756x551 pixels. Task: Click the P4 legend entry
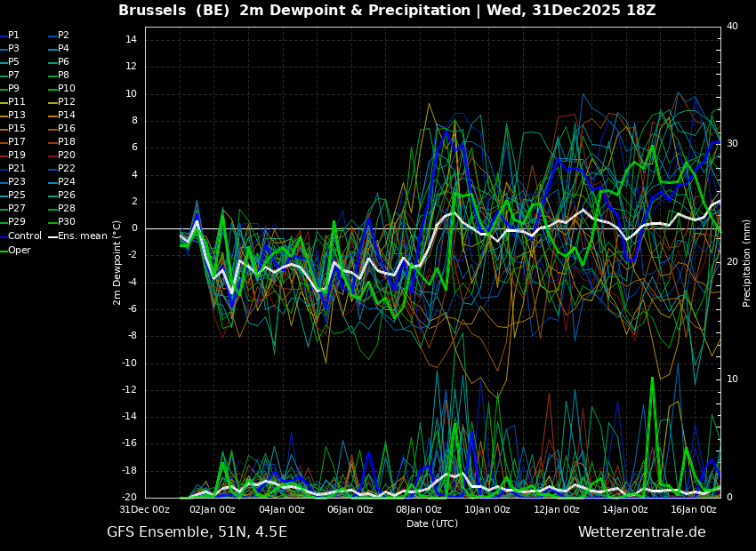click(60, 49)
